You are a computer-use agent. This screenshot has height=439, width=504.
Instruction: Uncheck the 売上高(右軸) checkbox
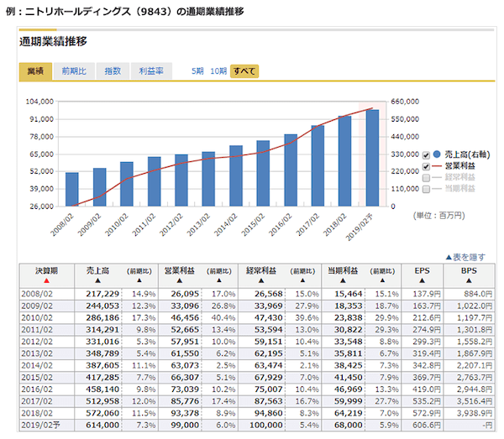coord(426,155)
